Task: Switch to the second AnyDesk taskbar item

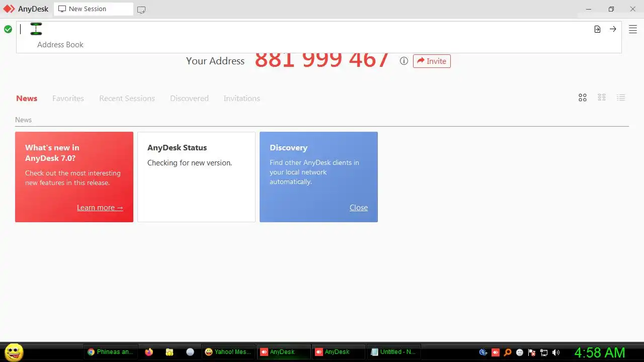Action: tap(338, 352)
